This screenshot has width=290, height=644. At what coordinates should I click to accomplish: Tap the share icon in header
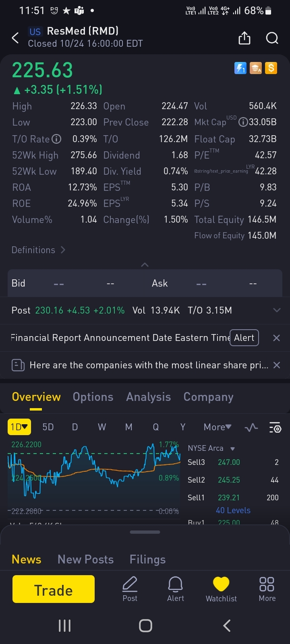point(244,38)
